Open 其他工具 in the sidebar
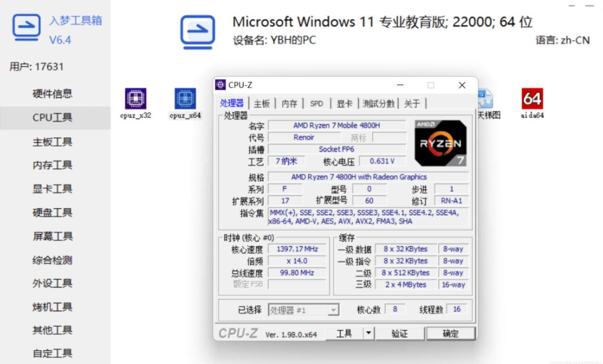 (53, 330)
